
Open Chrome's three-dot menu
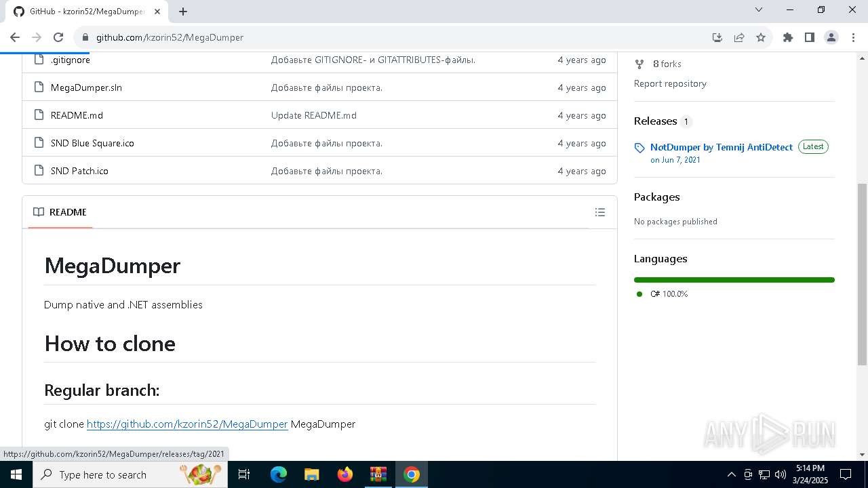pyautogui.click(x=853, y=37)
